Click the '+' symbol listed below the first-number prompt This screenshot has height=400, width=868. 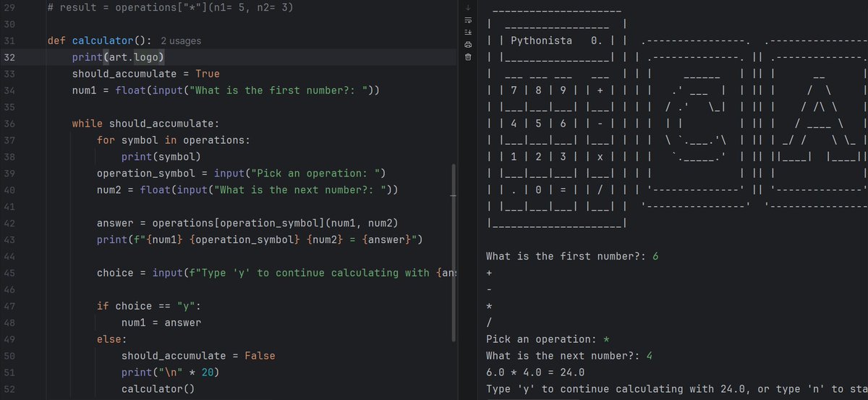(490, 273)
